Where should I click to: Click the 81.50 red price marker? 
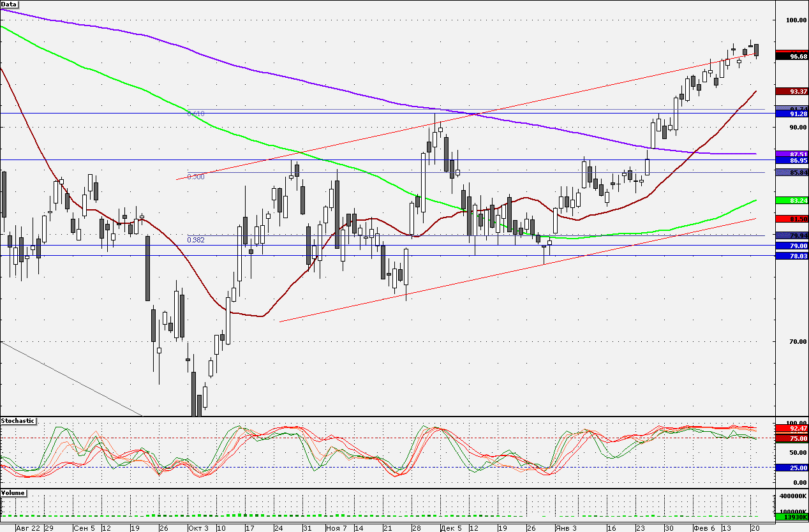click(x=791, y=219)
